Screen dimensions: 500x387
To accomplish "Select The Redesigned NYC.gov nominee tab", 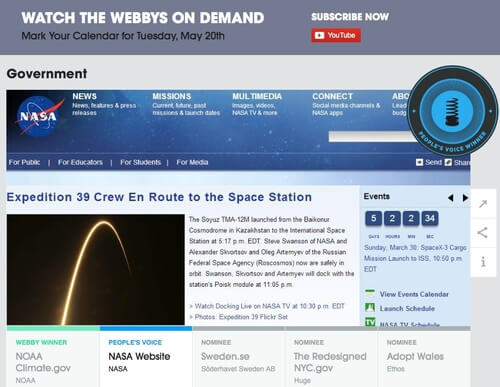I will 331,358.
